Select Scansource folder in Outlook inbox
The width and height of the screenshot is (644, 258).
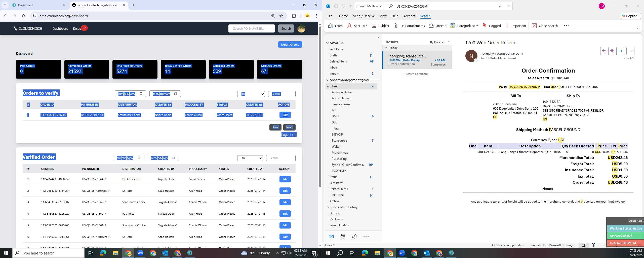(x=339, y=141)
